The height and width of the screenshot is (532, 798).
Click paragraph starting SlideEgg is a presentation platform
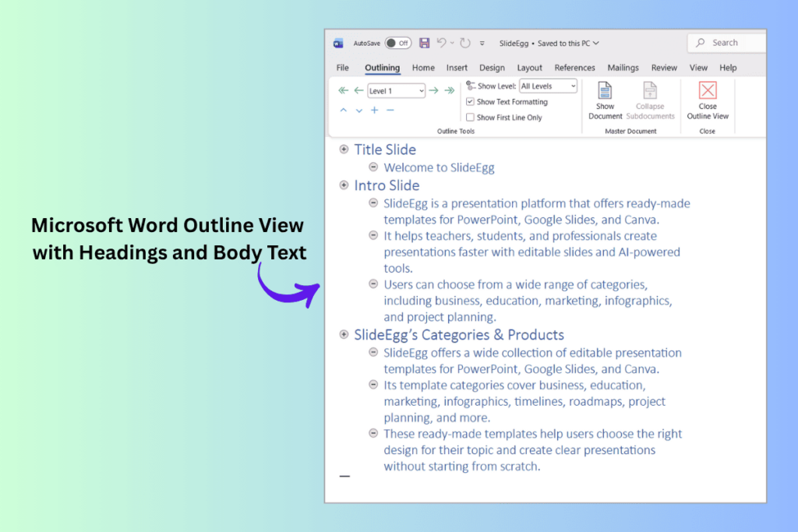coord(537,212)
